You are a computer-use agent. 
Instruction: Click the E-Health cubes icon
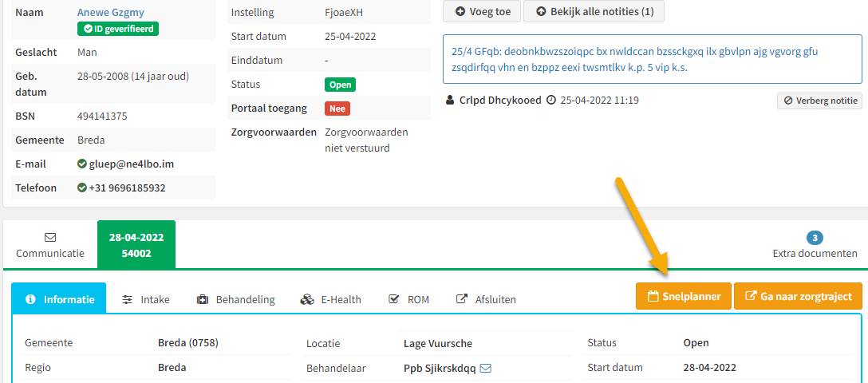306,299
